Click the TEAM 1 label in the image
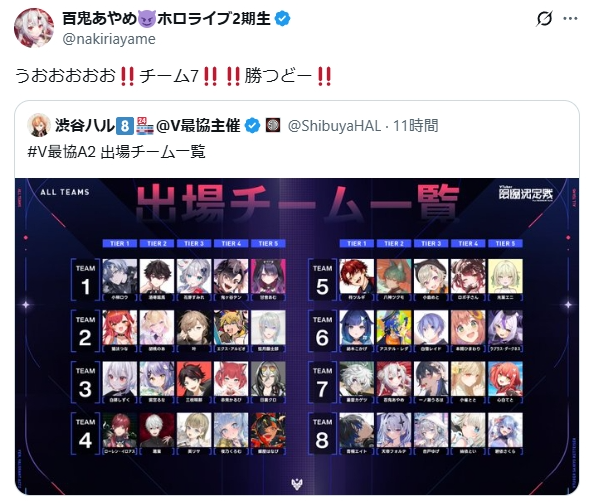595x503 pixels. click(85, 280)
